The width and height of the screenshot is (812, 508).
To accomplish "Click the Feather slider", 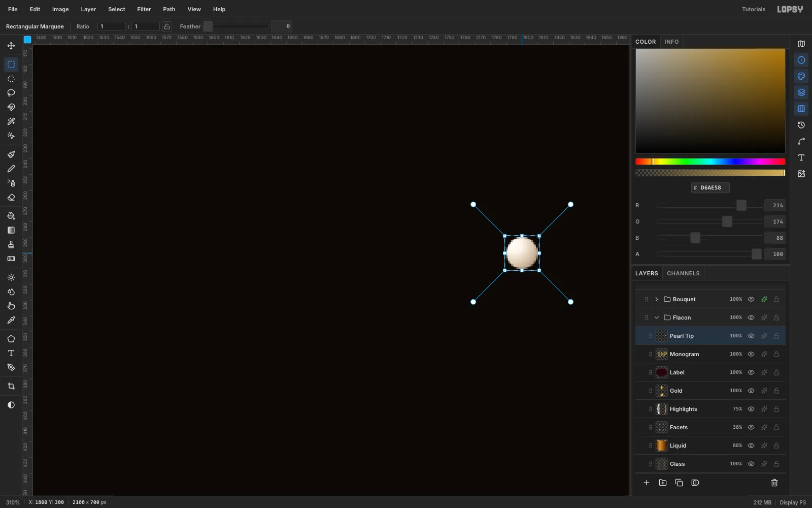I will (x=236, y=26).
